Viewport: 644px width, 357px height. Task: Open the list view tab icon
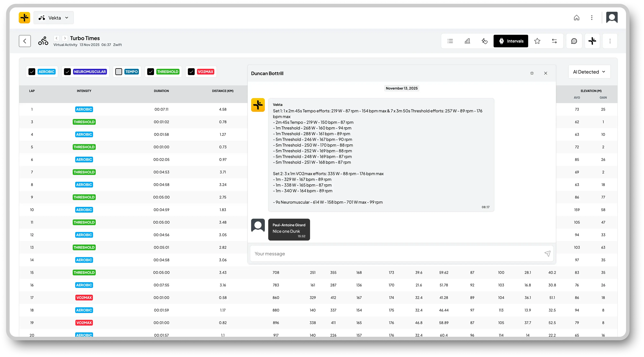click(x=450, y=41)
